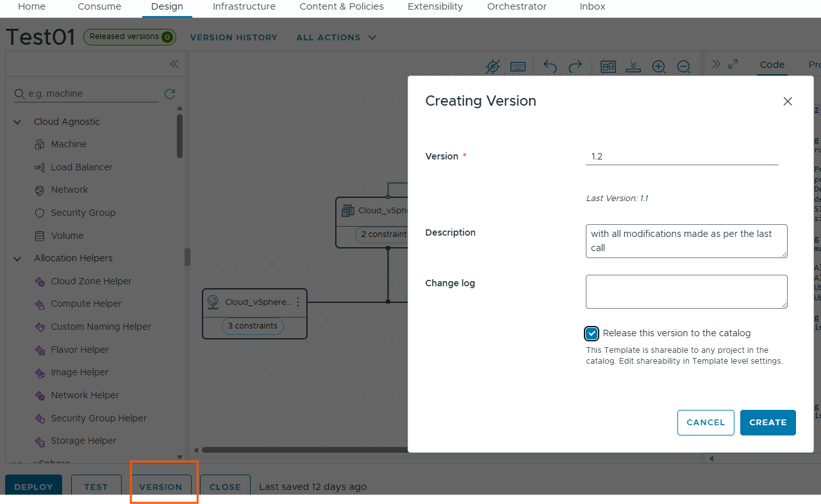The height and width of the screenshot is (504, 821).
Task: Open the Code tab in right panel
Action: point(772,64)
